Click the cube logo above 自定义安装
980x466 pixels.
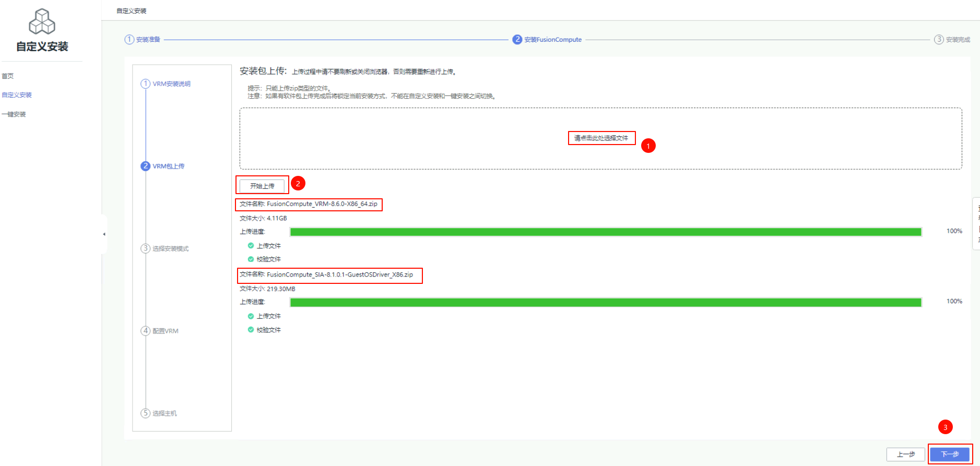pos(42,22)
